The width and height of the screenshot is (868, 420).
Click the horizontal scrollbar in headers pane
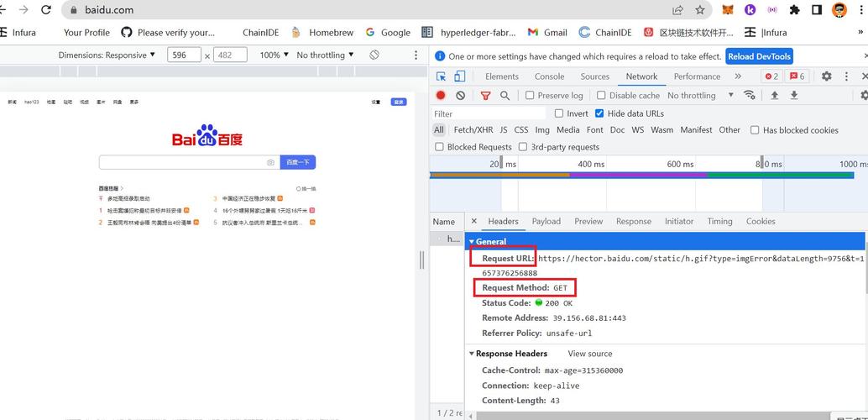(653, 415)
